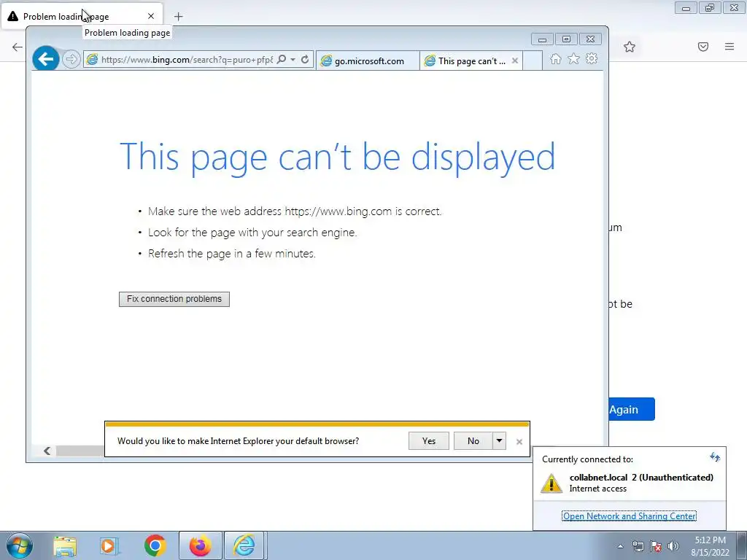747x560 pixels.
Task: Dismiss the default browser notification bar
Action: [x=519, y=442]
